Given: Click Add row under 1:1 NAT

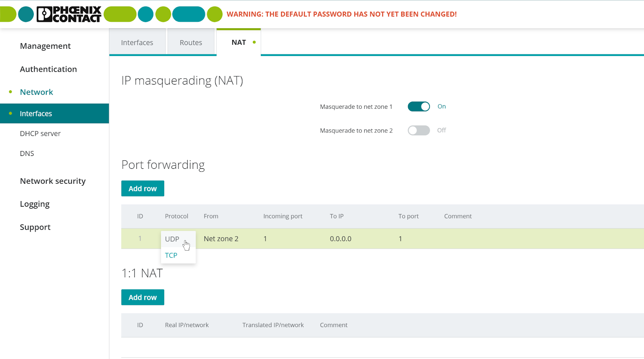Looking at the screenshot, I should tap(142, 297).
